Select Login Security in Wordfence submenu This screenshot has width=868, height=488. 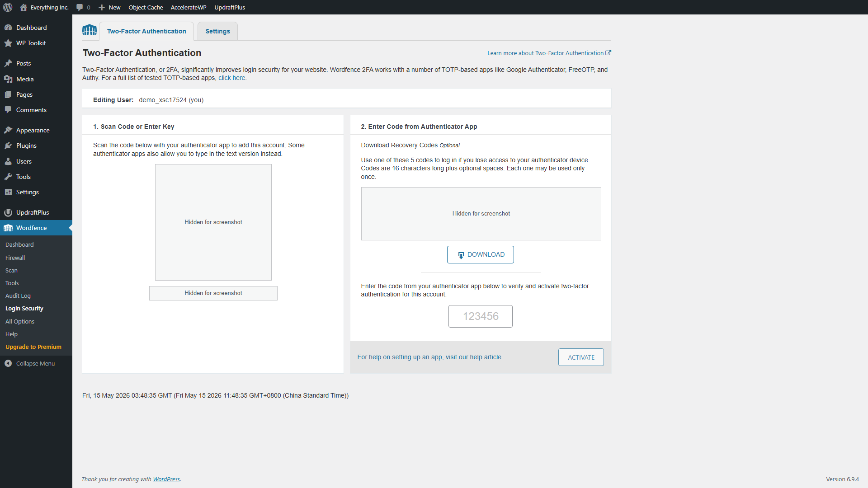pyautogui.click(x=24, y=308)
